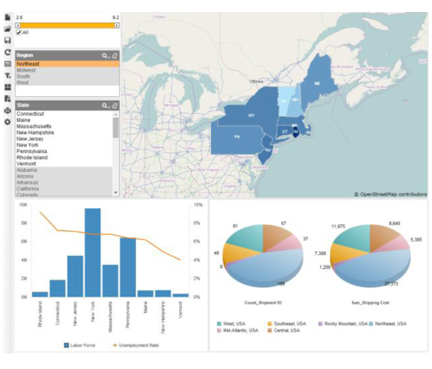Click Northeast slice of Count_Shipment ID pie
432x369 pixels.
click(267, 268)
